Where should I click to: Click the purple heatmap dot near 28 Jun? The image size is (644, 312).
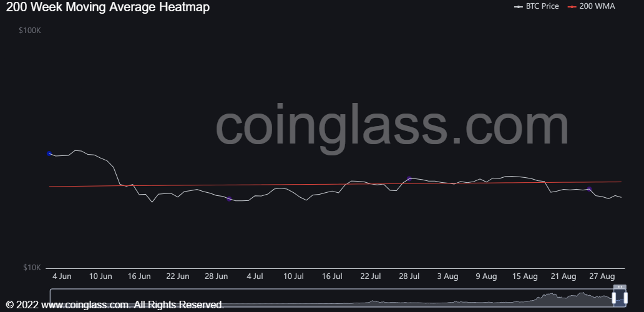click(229, 199)
